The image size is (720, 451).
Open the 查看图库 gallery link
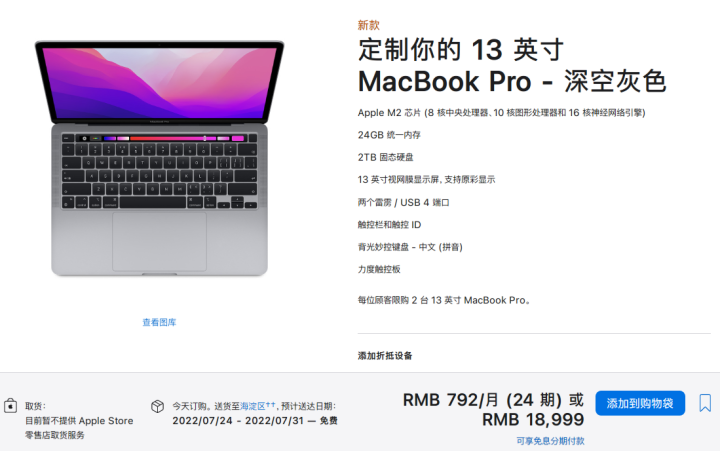coord(159,322)
